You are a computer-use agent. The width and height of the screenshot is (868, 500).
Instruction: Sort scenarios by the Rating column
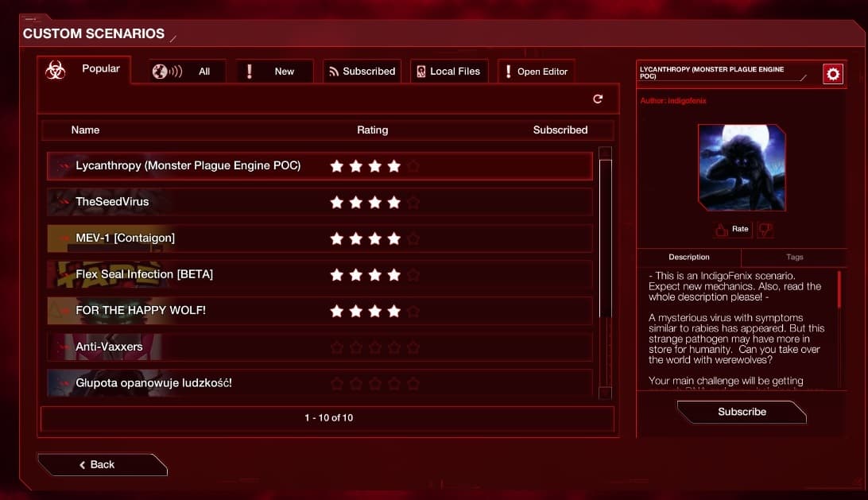point(373,130)
